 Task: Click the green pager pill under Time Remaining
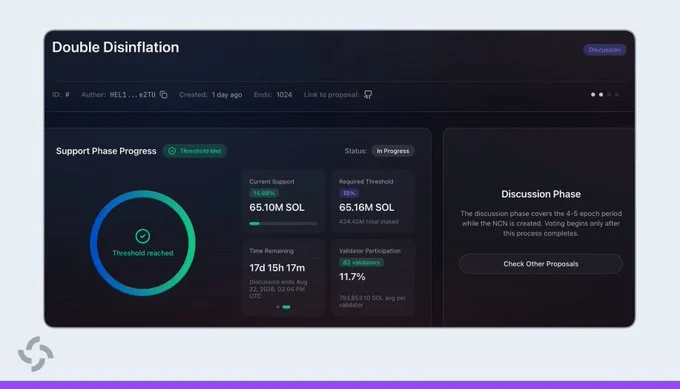tap(286, 307)
